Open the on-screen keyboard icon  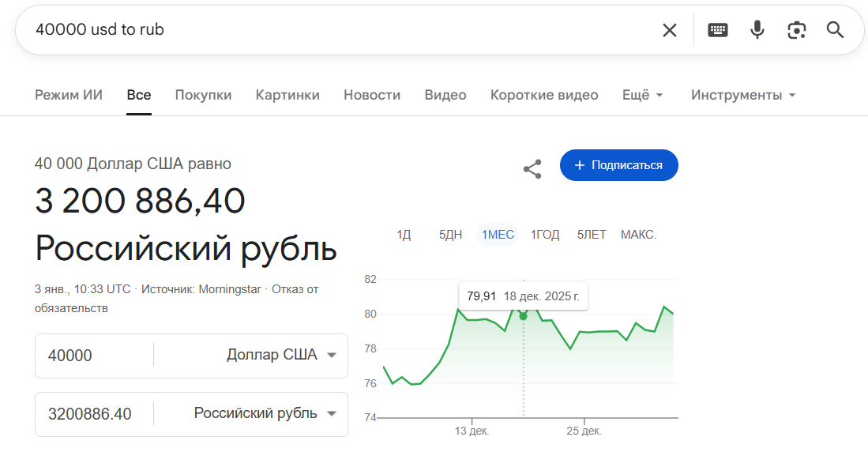717,30
